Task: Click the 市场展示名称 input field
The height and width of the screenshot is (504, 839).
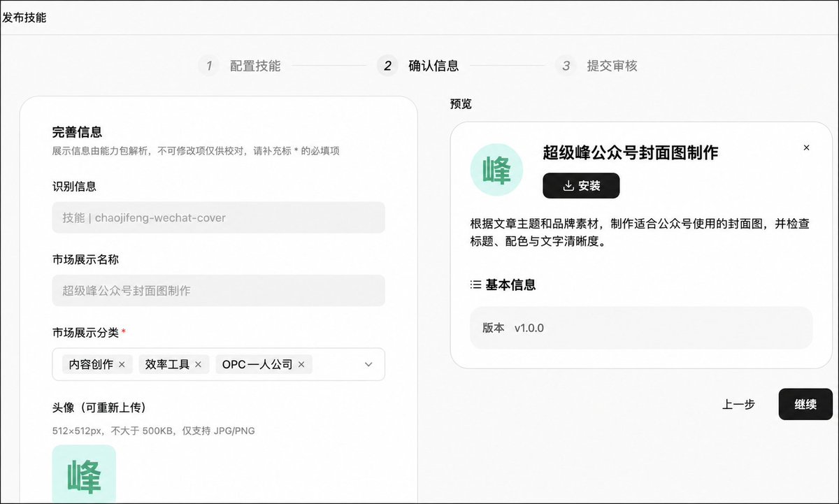Action: (x=218, y=290)
